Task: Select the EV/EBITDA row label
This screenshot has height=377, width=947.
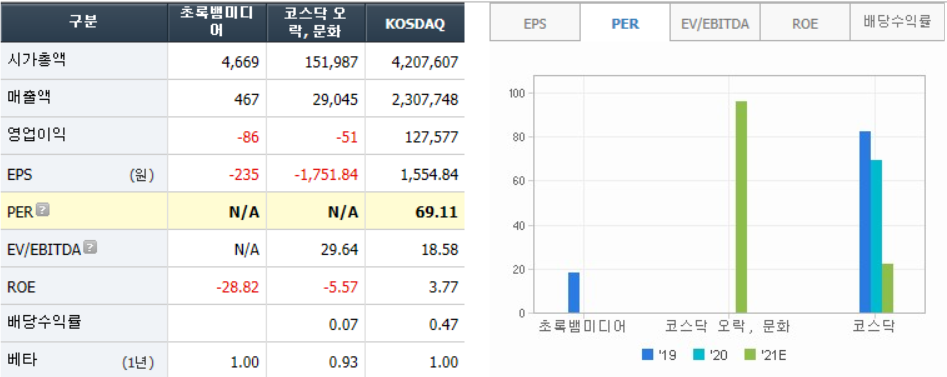Action: click(44, 250)
